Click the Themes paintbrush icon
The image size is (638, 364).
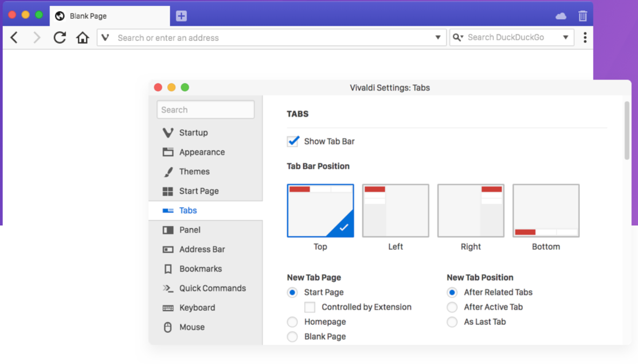coord(168,172)
